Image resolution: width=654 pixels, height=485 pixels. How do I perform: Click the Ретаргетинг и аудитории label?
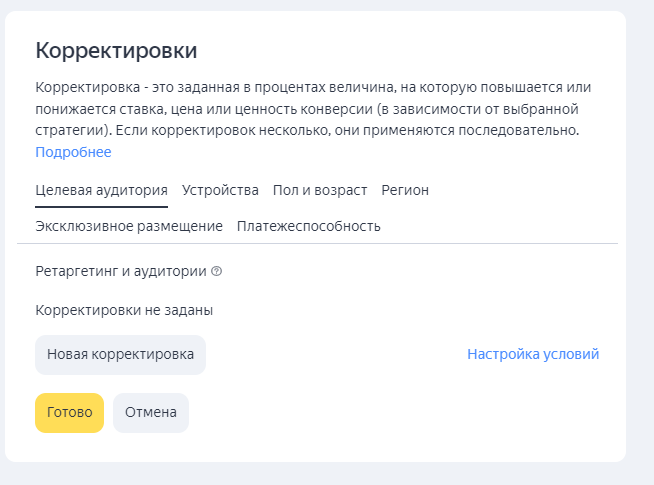coord(121,271)
